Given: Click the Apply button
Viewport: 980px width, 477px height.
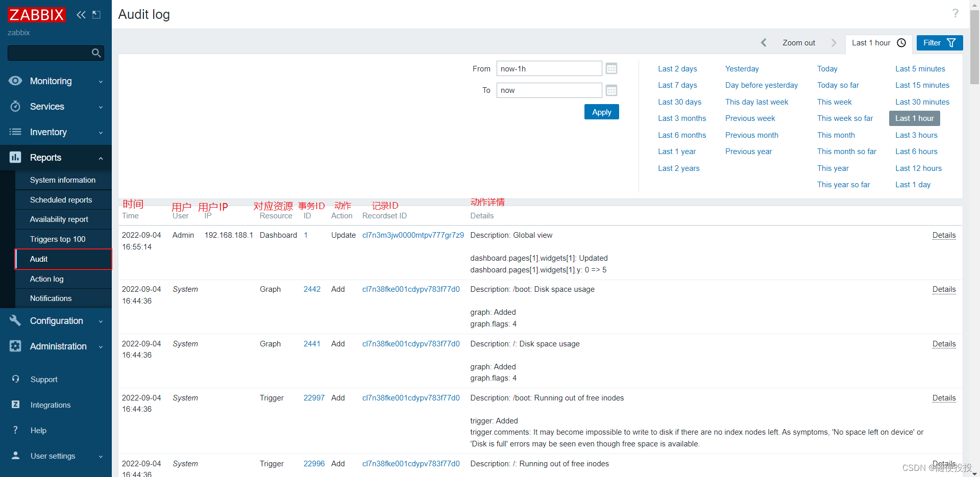Looking at the screenshot, I should click(x=601, y=112).
